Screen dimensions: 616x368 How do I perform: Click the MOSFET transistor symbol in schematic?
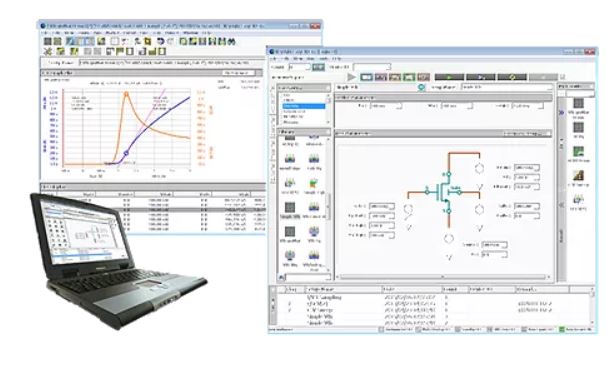coord(445,192)
